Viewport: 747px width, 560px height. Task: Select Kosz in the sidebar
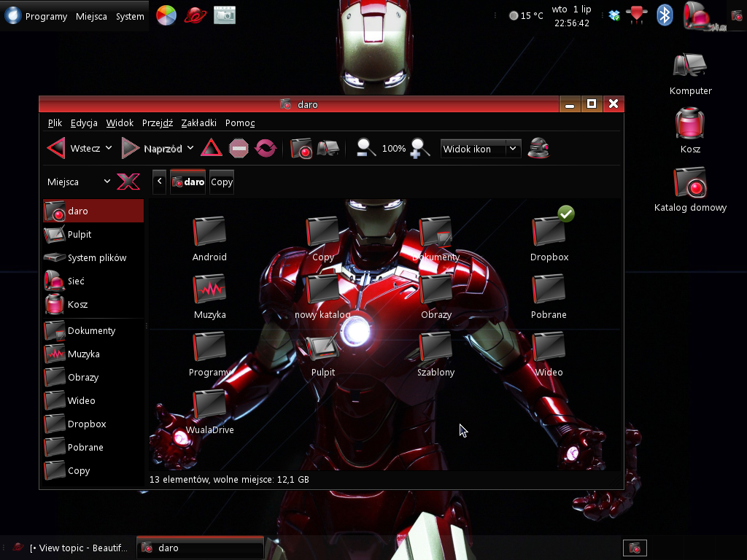coord(93,304)
